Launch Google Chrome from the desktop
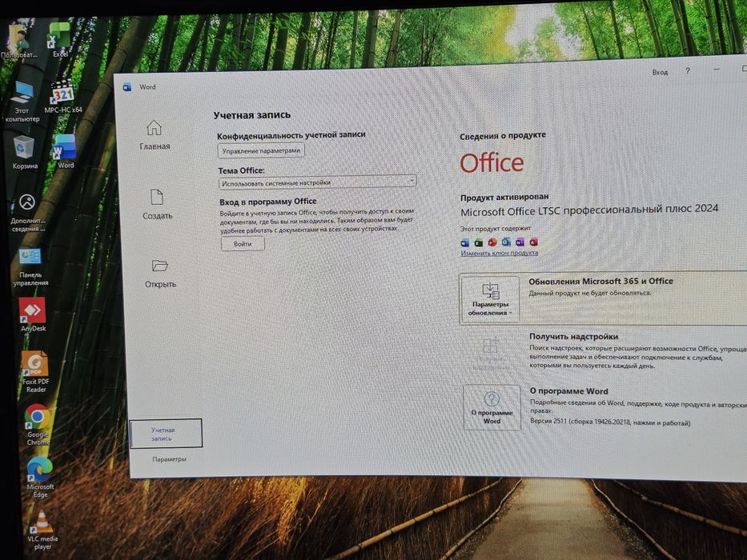The height and width of the screenshot is (560, 747). 37,417
